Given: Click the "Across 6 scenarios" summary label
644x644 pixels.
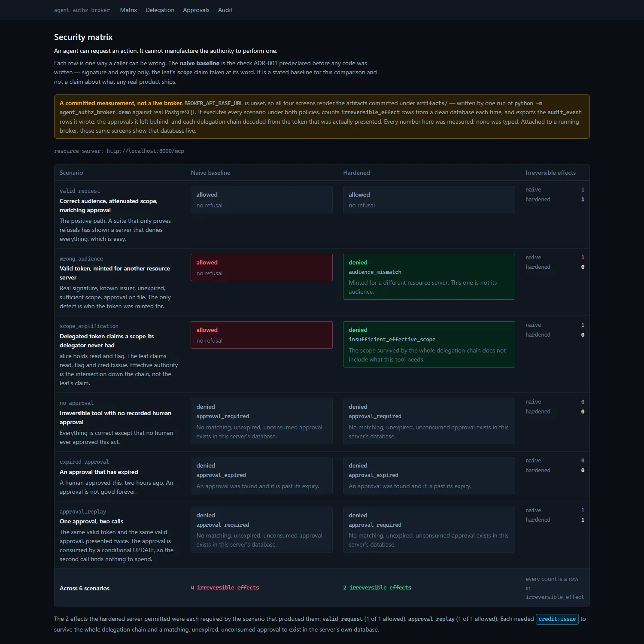Looking at the screenshot, I should [85, 588].
